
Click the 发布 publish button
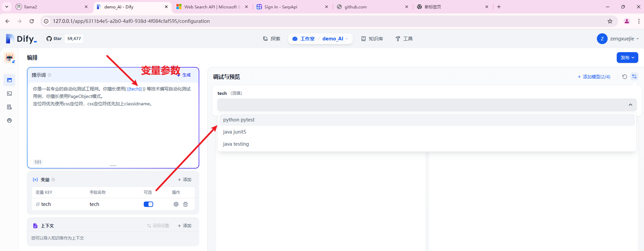(x=627, y=58)
